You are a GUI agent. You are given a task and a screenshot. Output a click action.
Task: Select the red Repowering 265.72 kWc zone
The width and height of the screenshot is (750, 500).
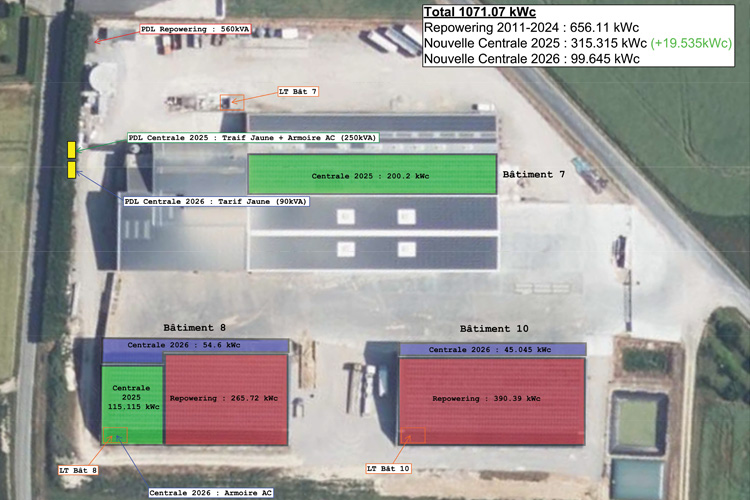[x=225, y=399]
